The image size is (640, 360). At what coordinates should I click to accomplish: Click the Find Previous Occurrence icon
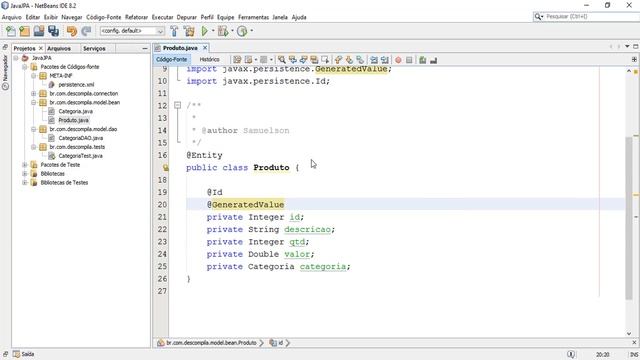tap(293, 60)
